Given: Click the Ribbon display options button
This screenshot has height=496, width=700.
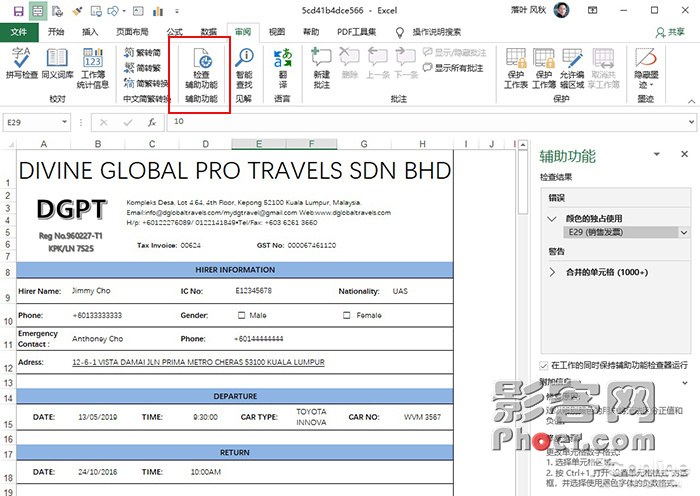Looking at the screenshot, I should pos(592,10).
